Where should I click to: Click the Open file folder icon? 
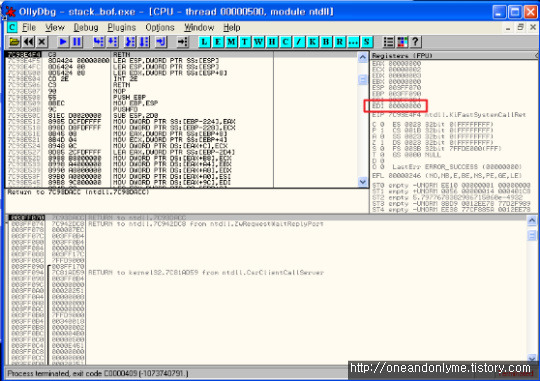(14, 42)
